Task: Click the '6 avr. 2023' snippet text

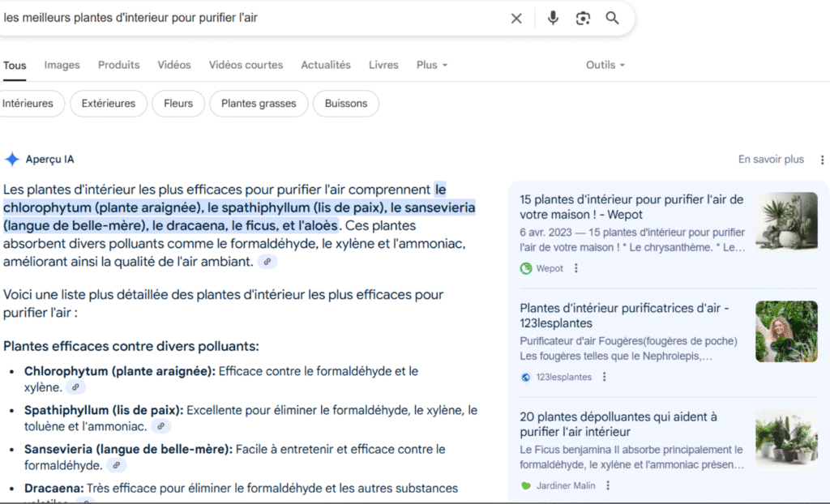Action: point(547,233)
